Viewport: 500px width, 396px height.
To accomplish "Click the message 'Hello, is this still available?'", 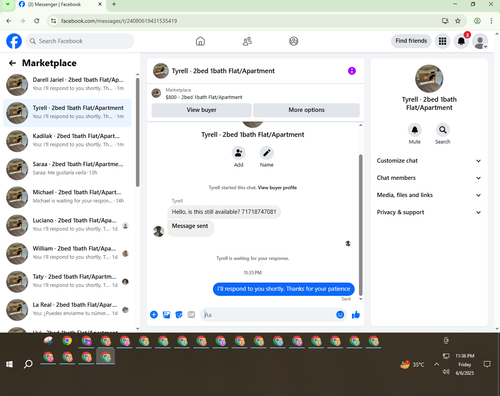I will pyautogui.click(x=224, y=212).
